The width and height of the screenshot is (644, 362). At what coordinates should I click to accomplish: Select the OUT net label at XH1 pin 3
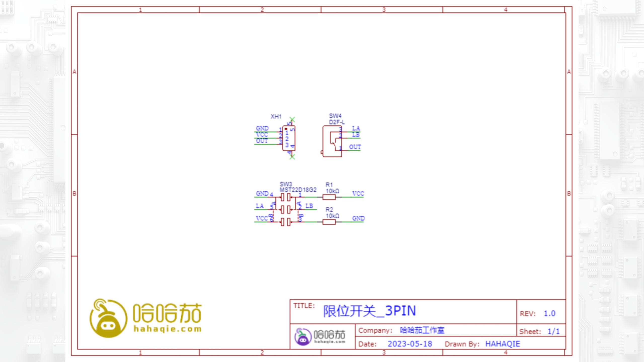click(x=262, y=141)
